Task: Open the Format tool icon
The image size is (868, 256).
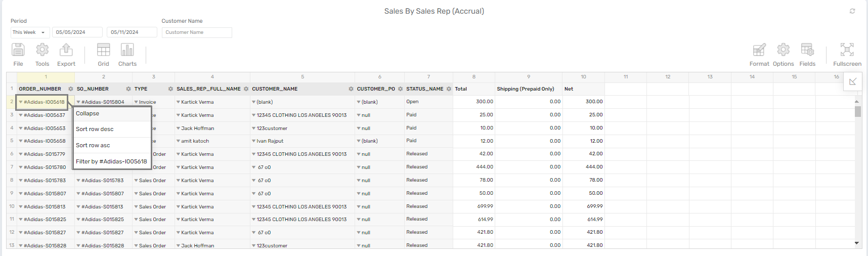Action: pyautogui.click(x=759, y=50)
